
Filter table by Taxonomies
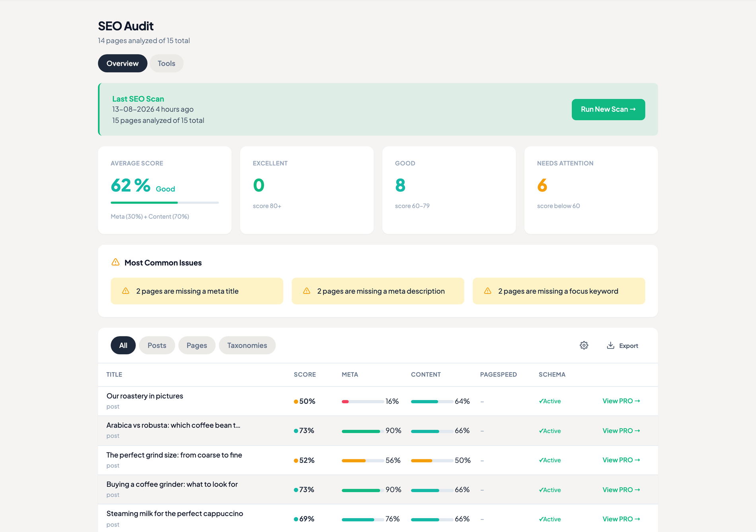(247, 345)
